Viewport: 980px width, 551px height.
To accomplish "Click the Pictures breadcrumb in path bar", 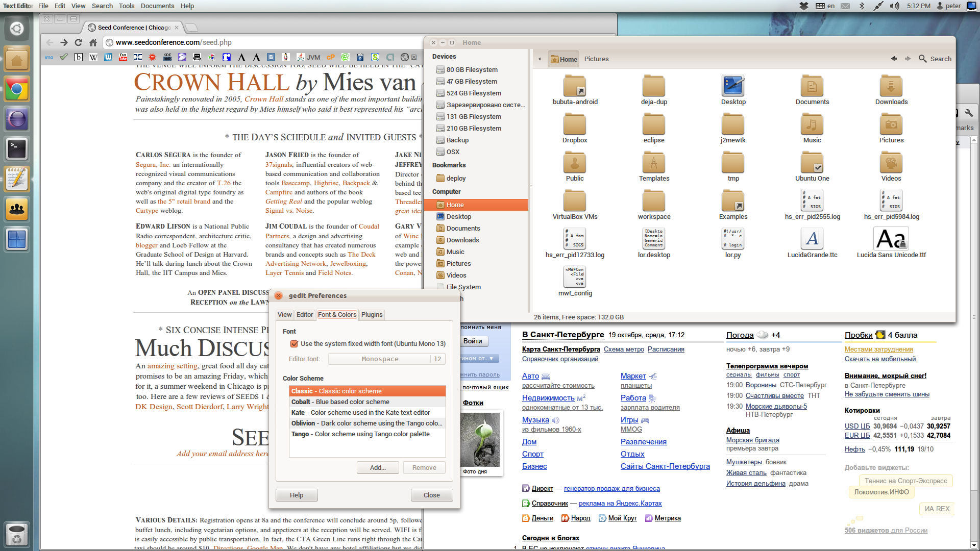I will tap(596, 59).
